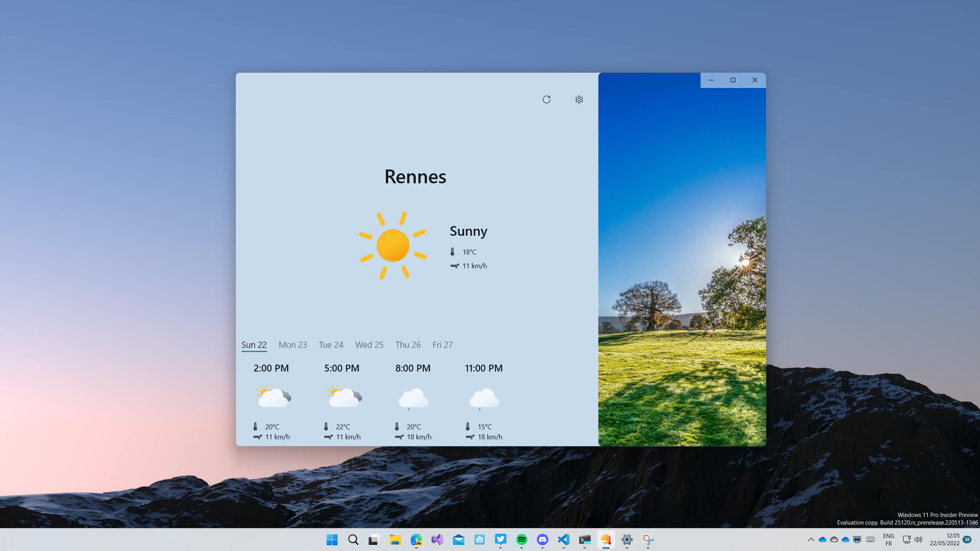980x551 pixels.
Task: Click the Rennes city title
Action: 415,177
